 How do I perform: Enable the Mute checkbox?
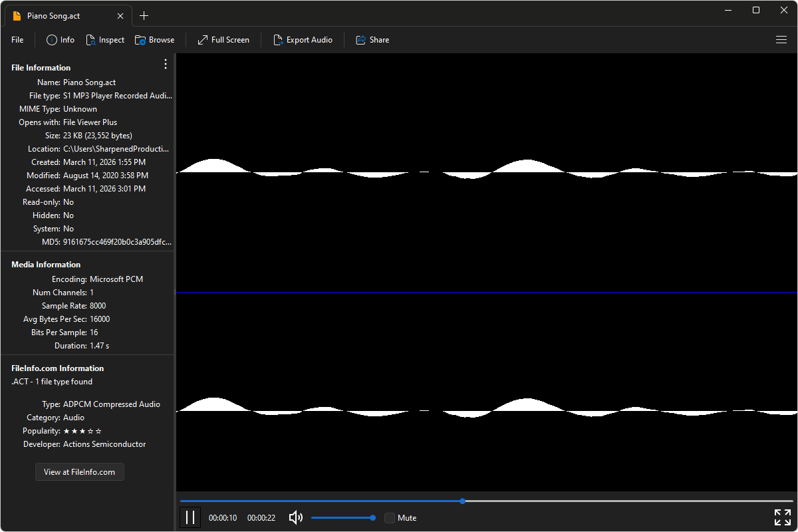(390, 518)
